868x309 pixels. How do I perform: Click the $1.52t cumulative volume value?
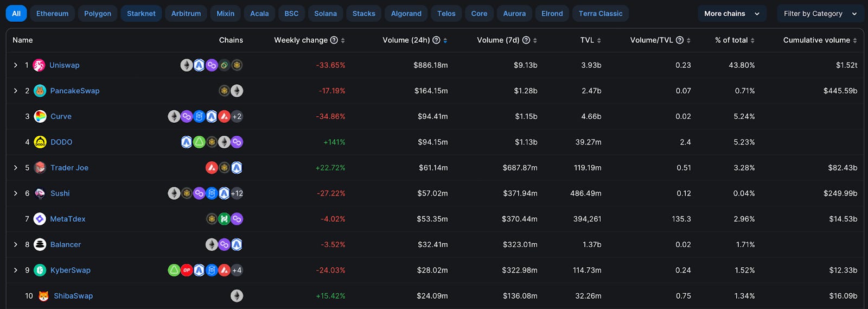click(846, 65)
